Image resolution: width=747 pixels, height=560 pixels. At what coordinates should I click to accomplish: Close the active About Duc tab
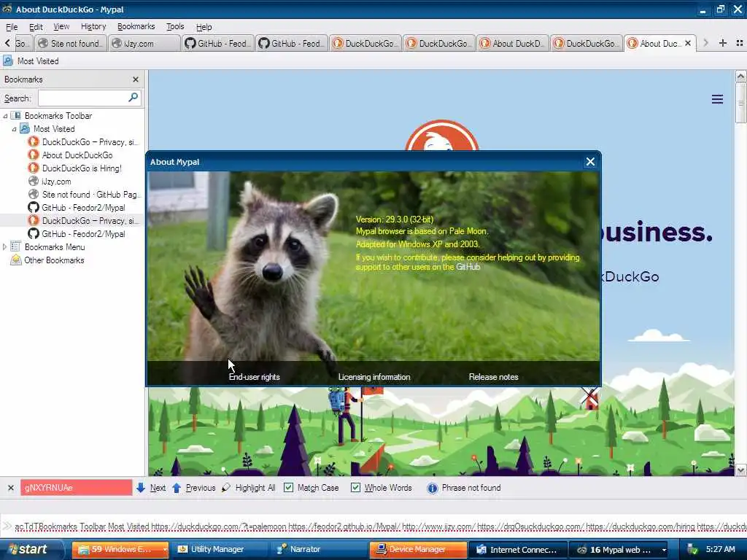click(x=687, y=43)
